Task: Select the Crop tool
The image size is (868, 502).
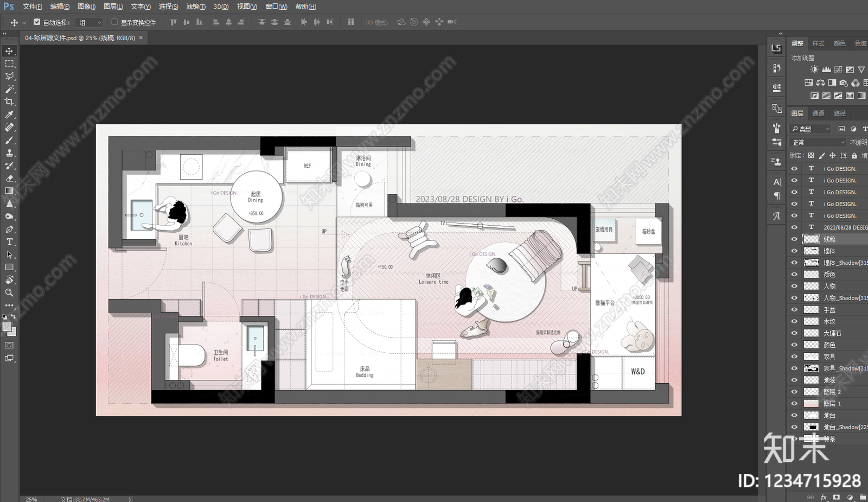Action: [x=9, y=102]
